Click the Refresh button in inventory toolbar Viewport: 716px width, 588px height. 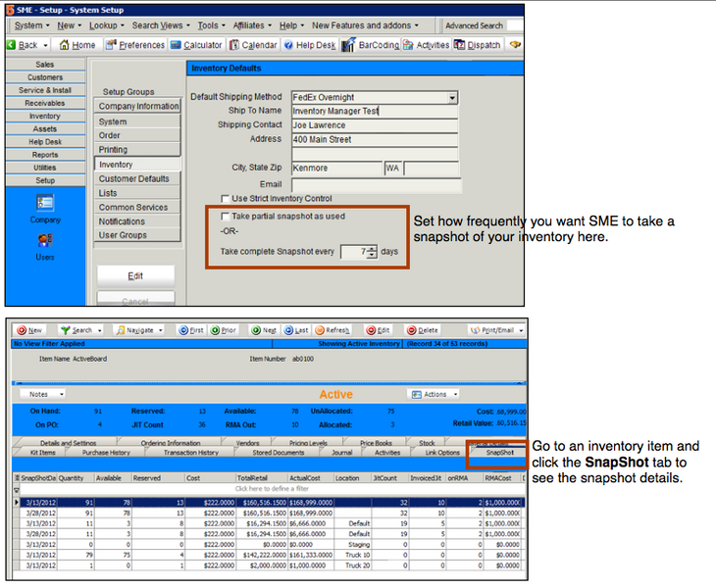point(332,330)
